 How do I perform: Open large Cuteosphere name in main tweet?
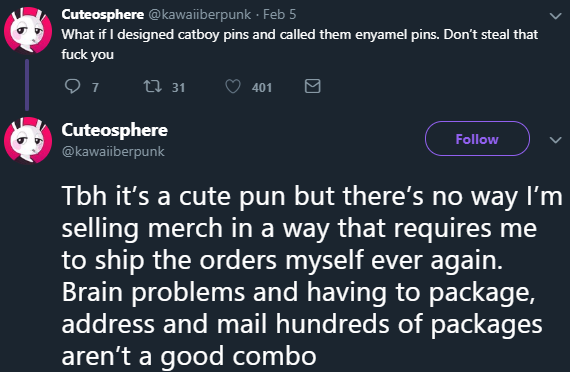tap(115, 130)
